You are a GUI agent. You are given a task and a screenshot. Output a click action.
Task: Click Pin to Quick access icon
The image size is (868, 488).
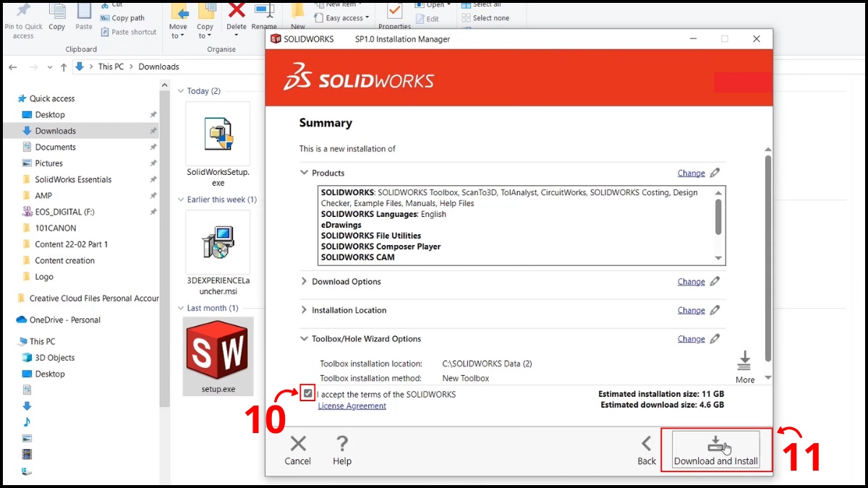[23, 10]
